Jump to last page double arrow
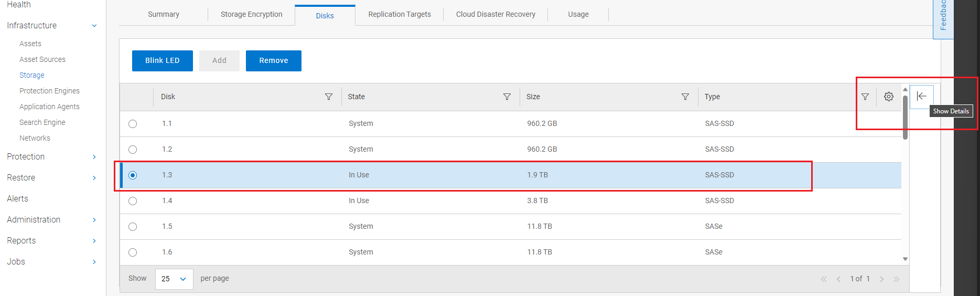This screenshot has height=296, width=980. click(x=897, y=279)
